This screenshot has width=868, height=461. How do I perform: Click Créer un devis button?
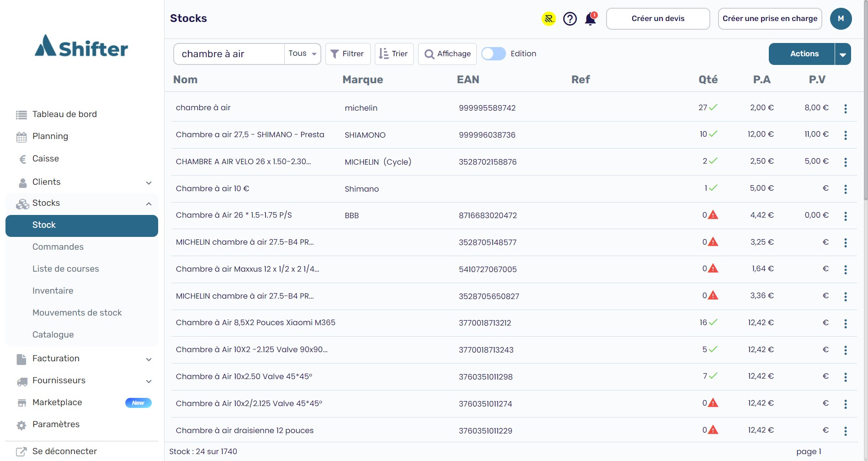tap(658, 19)
